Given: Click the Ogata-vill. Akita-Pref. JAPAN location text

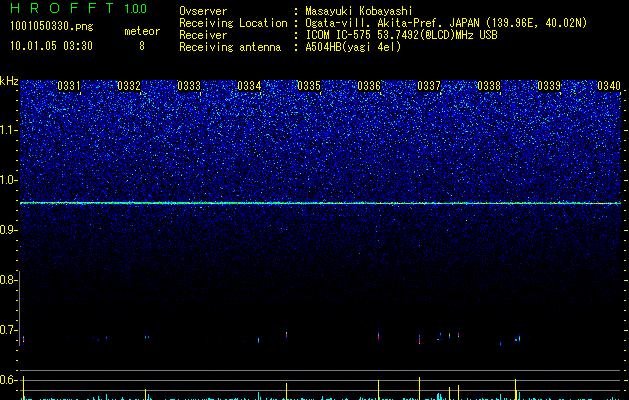Looking at the screenshot, I should [x=446, y=23].
